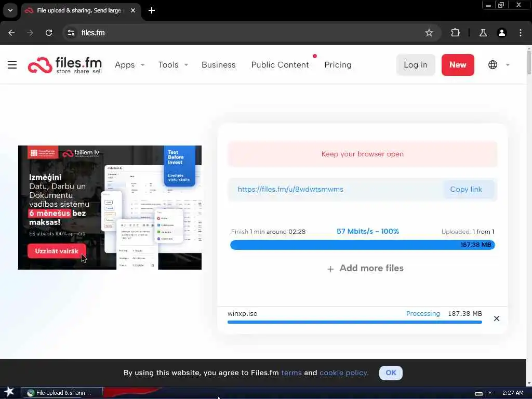This screenshot has width=532, height=399.
Task: Remove winxp.iso from the upload list
Action: (496, 318)
